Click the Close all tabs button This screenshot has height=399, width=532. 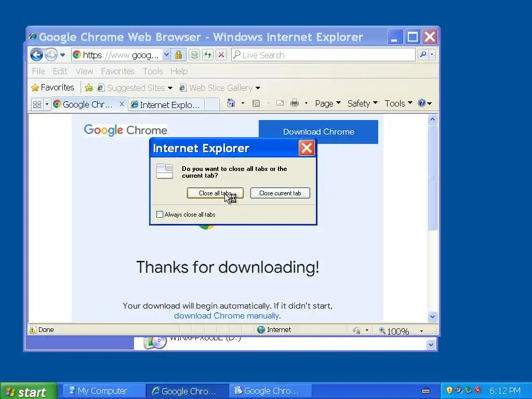click(x=215, y=193)
